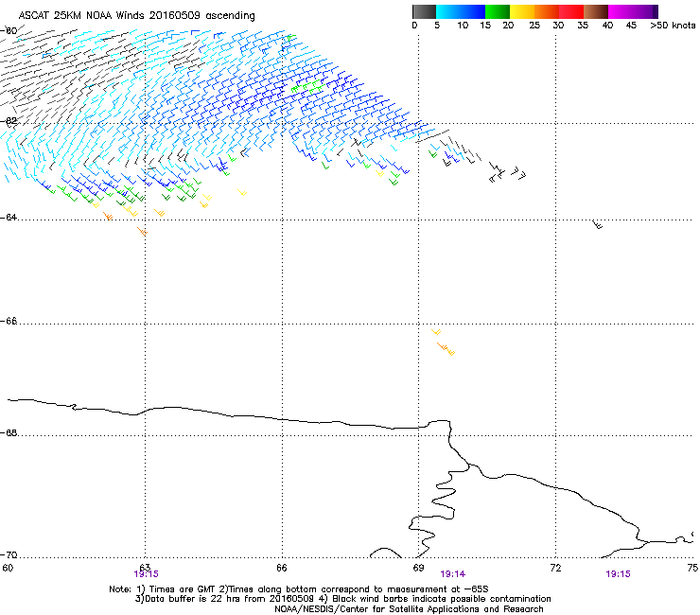Click the "-60" latitude axis label
Screen dimensions: 700x615
tap(9, 31)
